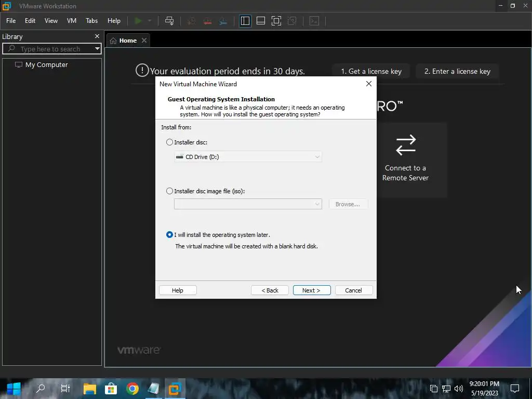The height and width of the screenshot is (399, 532).
Task: Click the Take Snapshot toolbar icon
Action: coord(191,21)
